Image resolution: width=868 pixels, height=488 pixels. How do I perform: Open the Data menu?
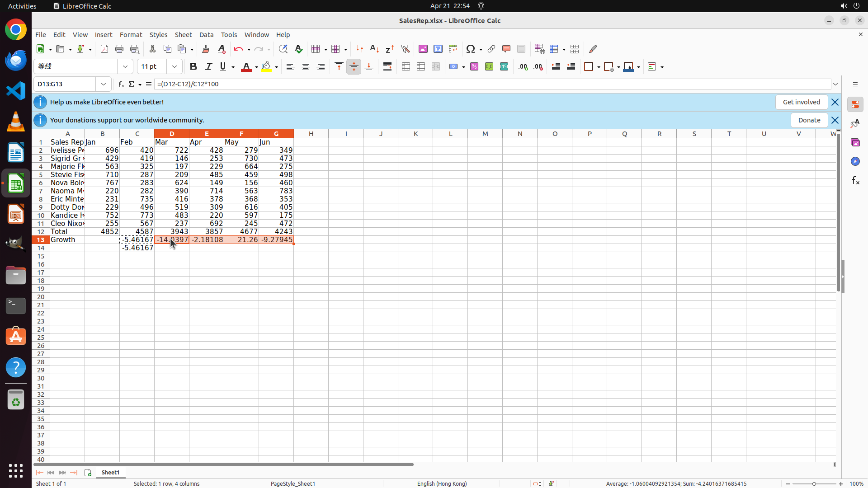pyautogui.click(x=206, y=35)
